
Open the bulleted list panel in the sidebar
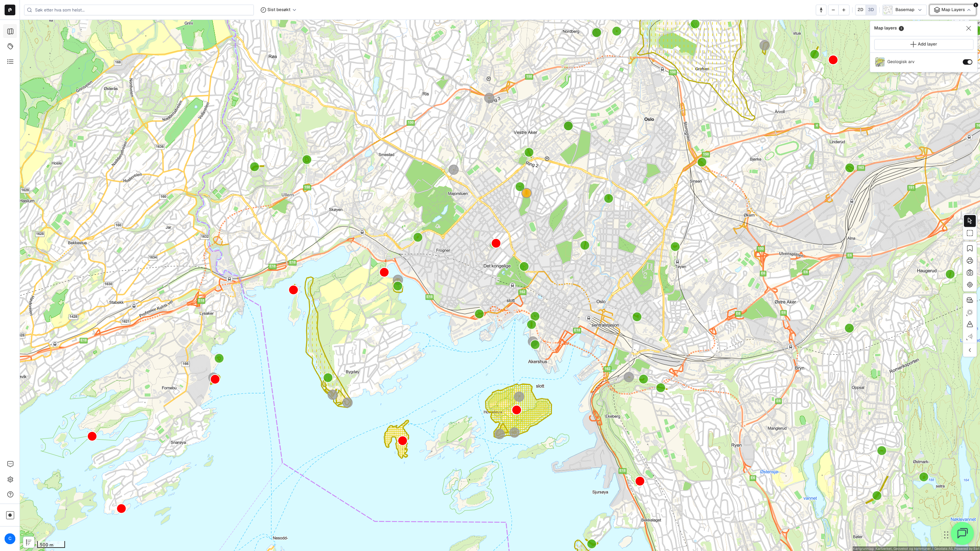[x=10, y=62]
